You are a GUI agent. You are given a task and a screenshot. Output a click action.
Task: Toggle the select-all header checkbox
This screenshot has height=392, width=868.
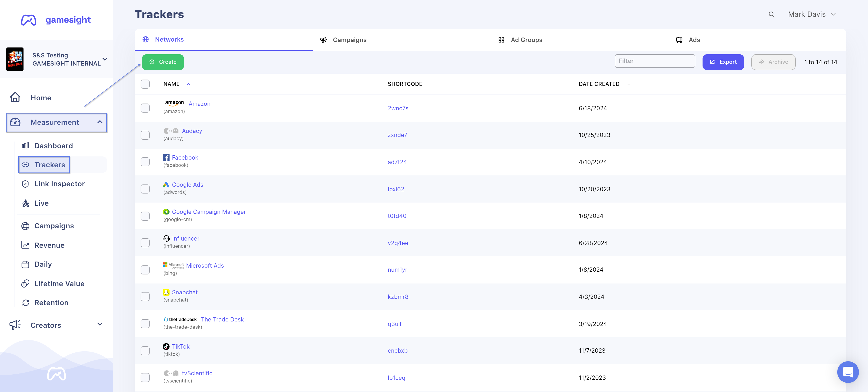[x=145, y=84]
